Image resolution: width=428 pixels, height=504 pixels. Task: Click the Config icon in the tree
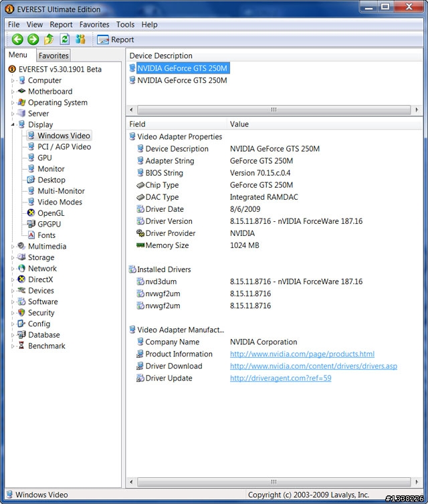(x=21, y=324)
